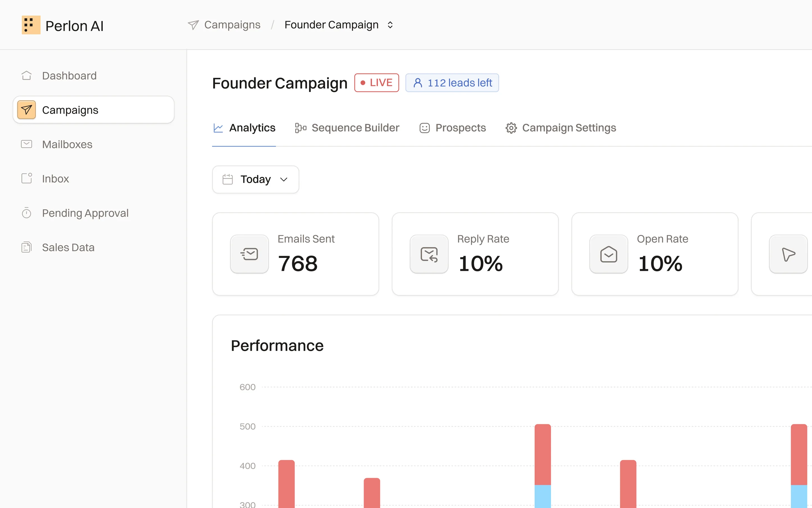The width and height of the screenshot is (812, 508).
Task: Click the 112 leads left badge
Action: (x=452, y=83)
